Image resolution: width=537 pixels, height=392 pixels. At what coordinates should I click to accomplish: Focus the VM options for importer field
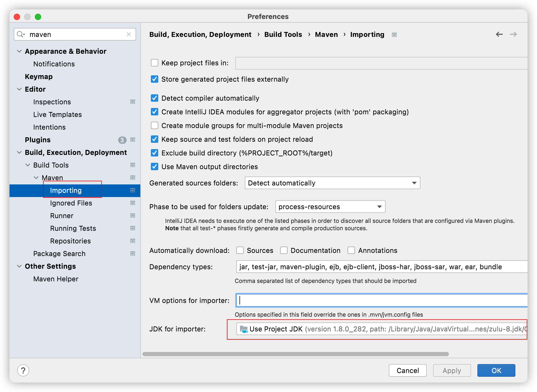coord(382,300)
